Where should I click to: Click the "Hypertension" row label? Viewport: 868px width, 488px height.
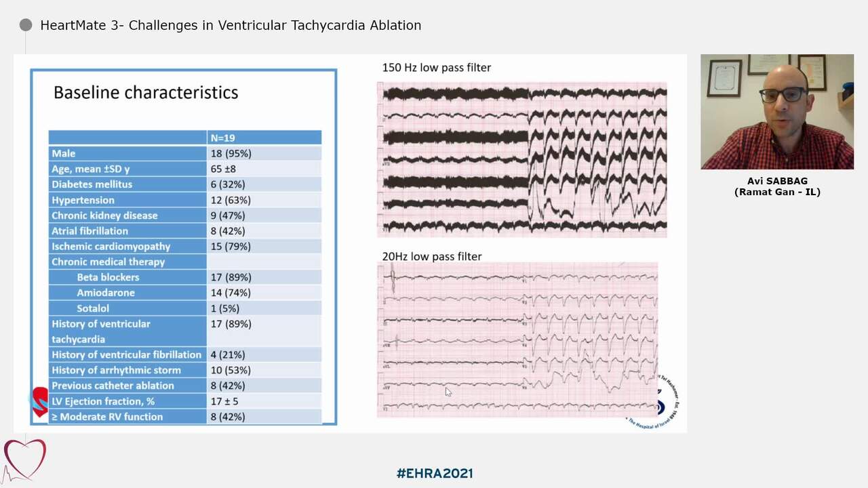pos(83,200)
